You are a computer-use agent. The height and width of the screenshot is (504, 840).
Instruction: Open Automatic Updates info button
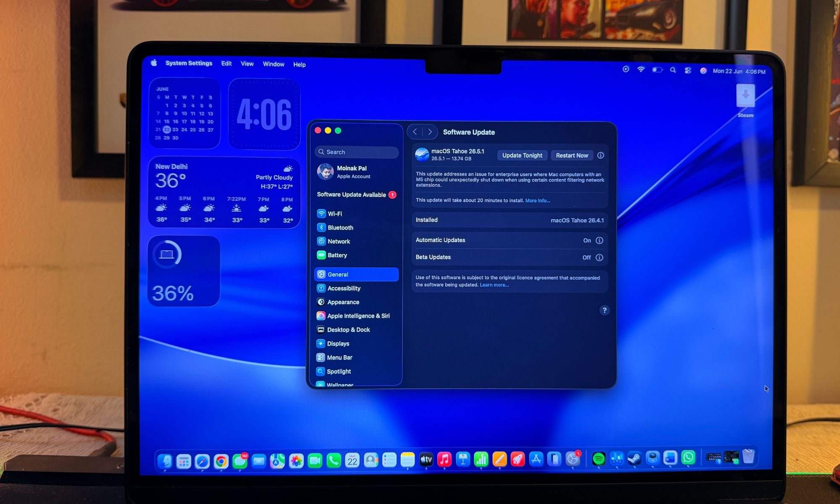tap(599, 241)
